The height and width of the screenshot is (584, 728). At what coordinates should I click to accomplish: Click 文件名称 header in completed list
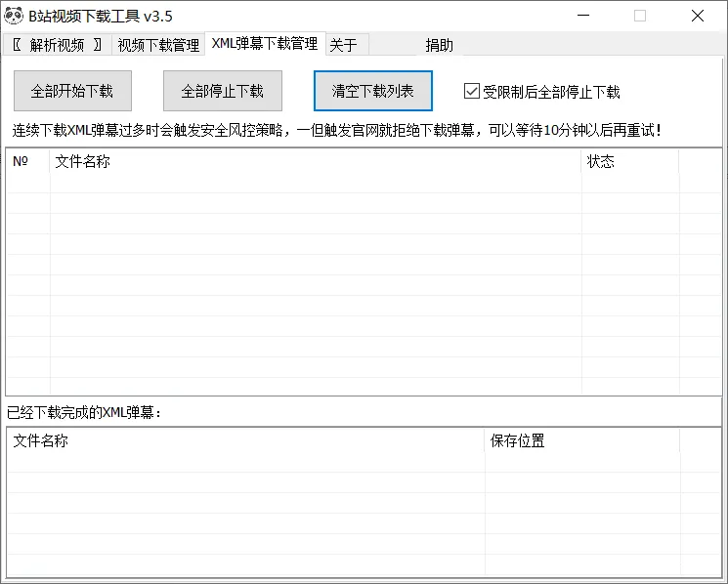tap(245, 440)
